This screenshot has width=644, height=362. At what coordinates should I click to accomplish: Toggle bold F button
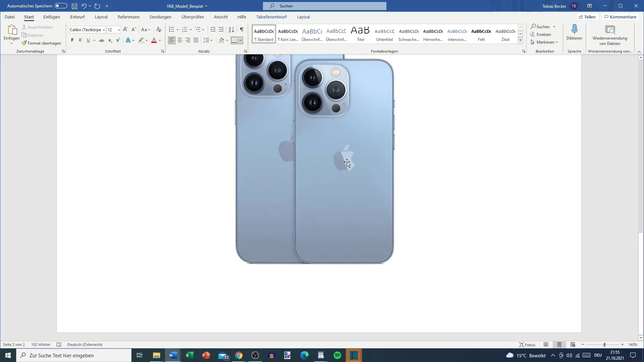(x=72, y=40)
